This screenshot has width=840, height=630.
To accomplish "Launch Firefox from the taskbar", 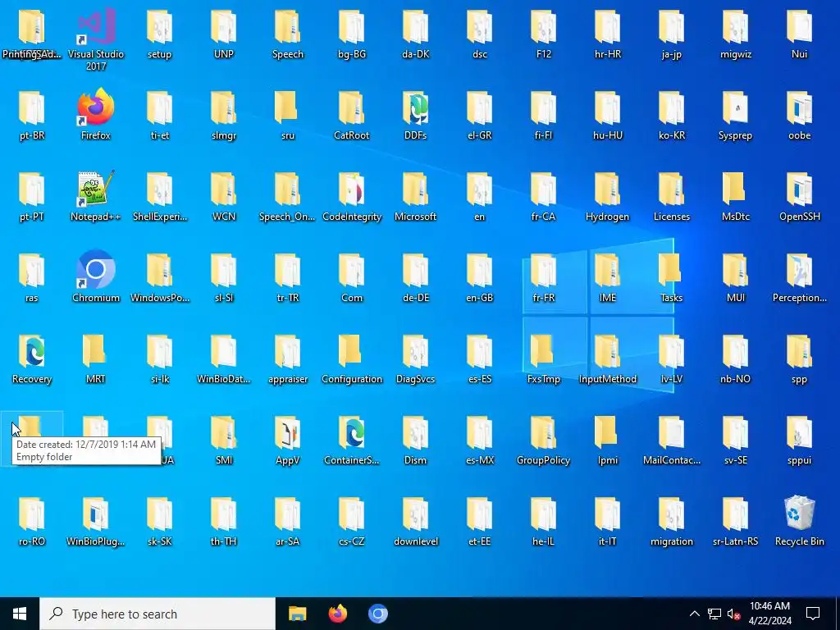I will [x=337, y=614].
